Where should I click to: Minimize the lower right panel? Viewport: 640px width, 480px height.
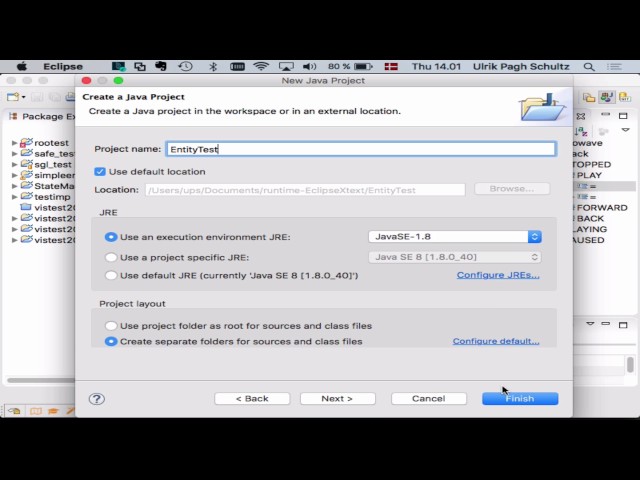click(x=606, y=324)
